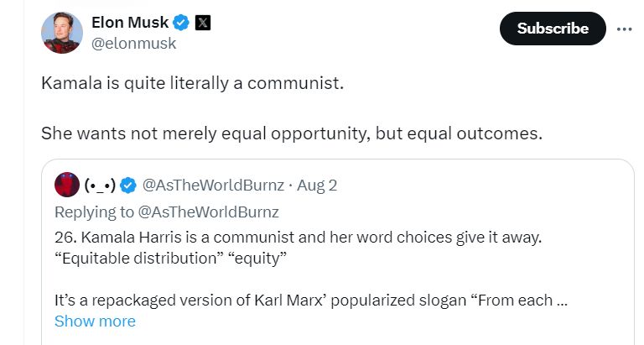
Task: Click the quoted author's verified badge
Action: click(128, 185)
